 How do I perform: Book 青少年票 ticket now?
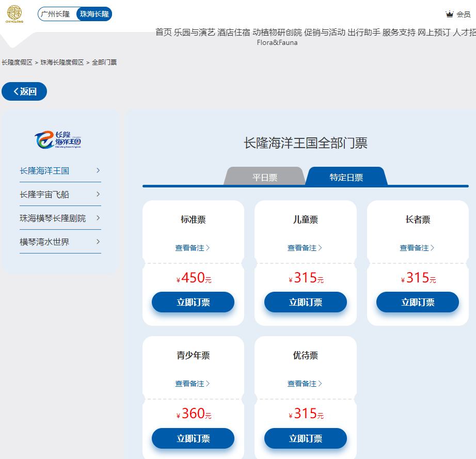[193, 438]
